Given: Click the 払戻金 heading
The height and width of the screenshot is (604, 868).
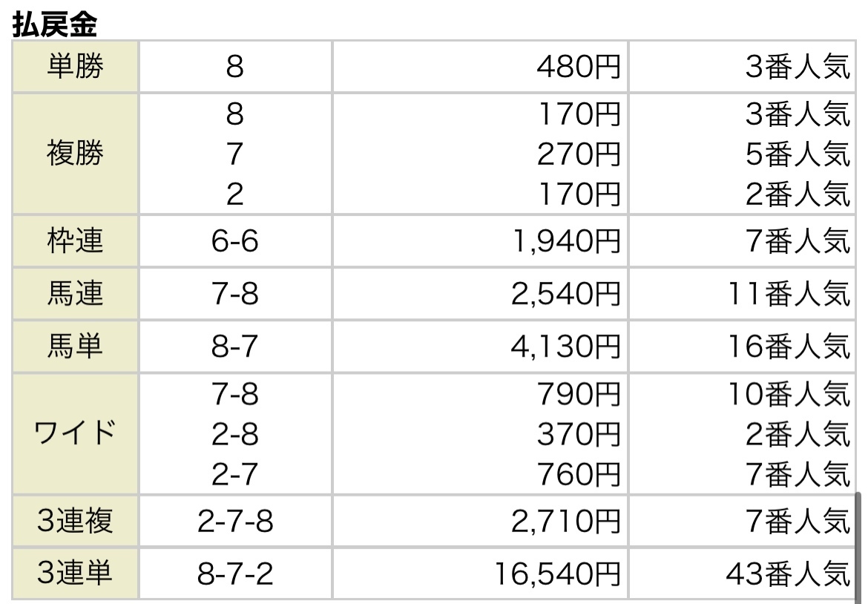Looking at the screenshot, I should coord(55,24).
